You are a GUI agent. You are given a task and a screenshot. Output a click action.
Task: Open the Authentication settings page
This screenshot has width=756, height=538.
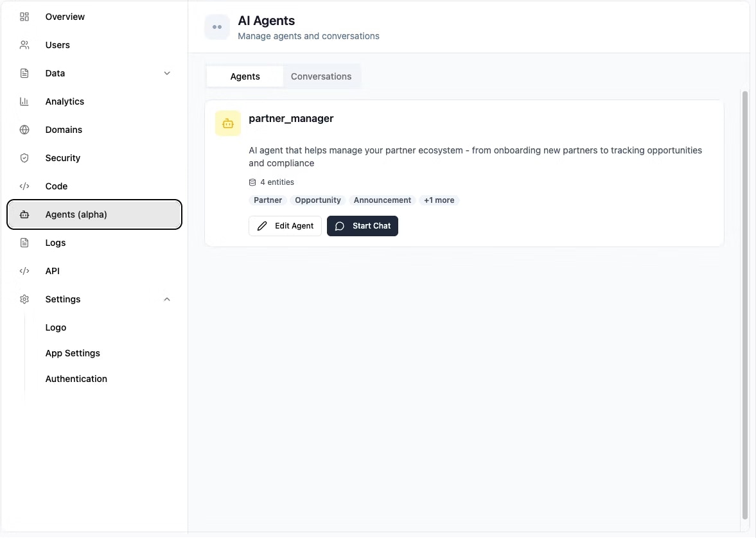(x=76, y=378)
